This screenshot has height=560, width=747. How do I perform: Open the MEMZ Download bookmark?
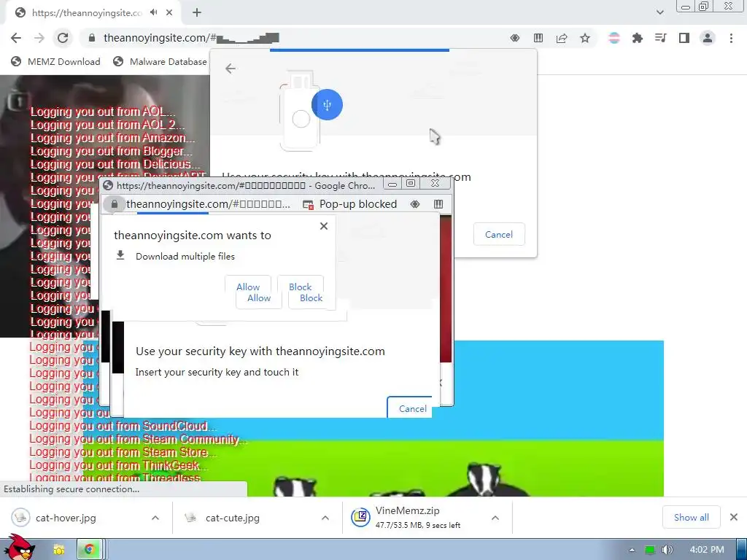click(55, 61)
